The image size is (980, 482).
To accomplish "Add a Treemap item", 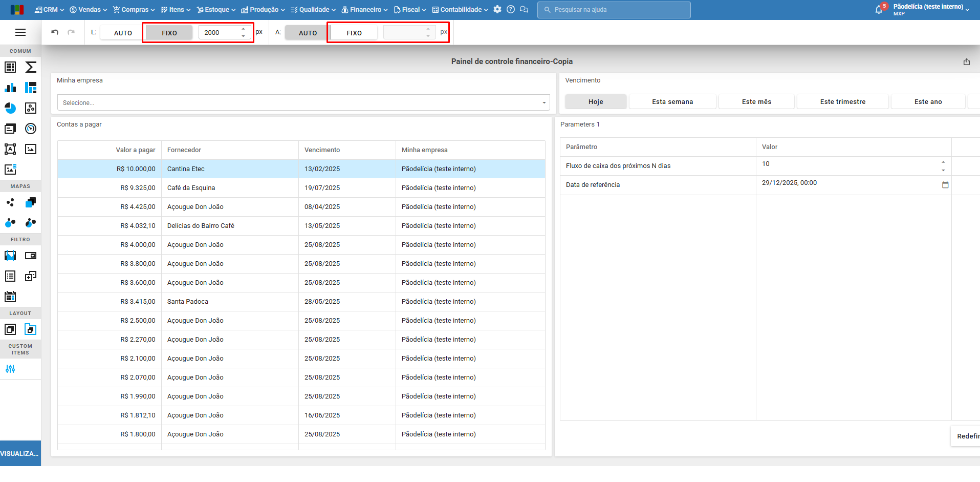I will point(31,88).
